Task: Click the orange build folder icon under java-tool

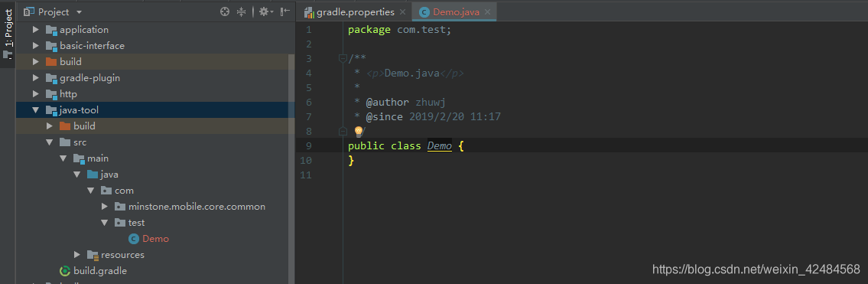Action: click(65, 126)
